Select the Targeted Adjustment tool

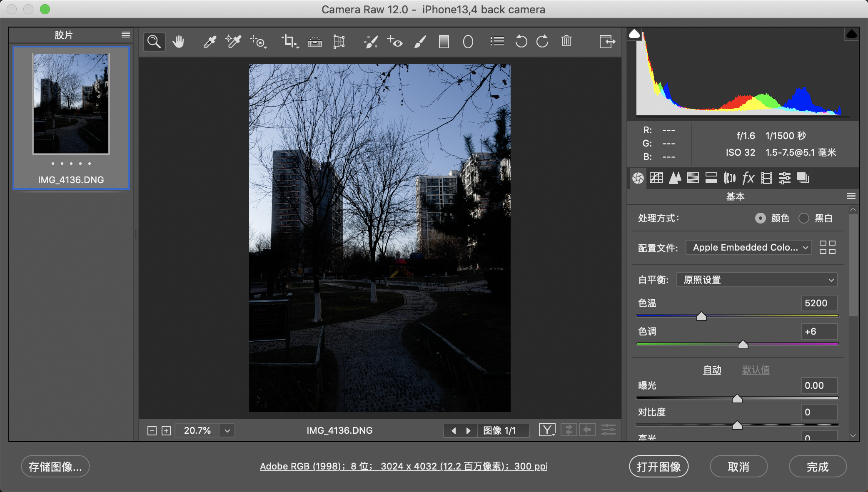click(258, 42)
